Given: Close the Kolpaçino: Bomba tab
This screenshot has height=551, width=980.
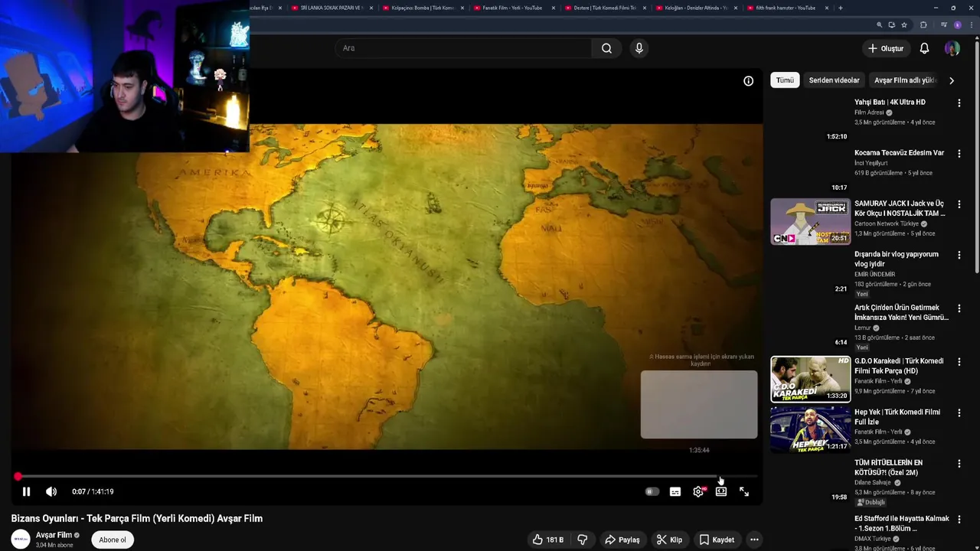Looking at the screenshot, I should [462, 8].
